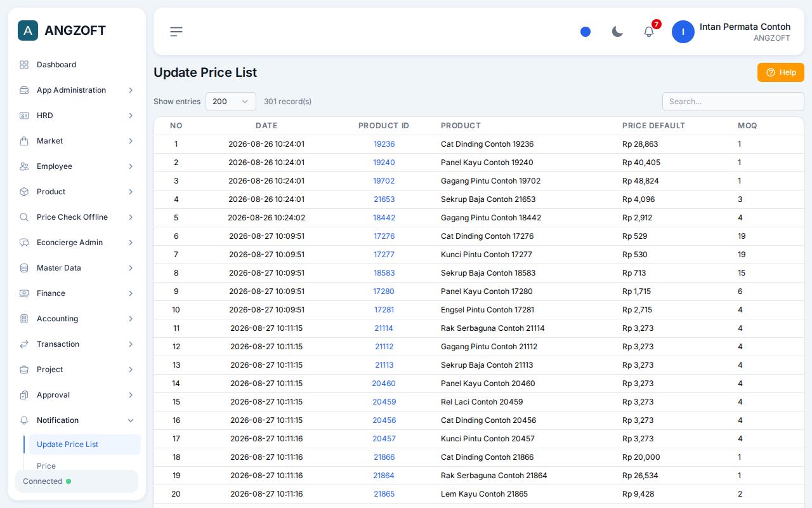The width and height of the screenshot is (812, 508).
Task: Switch to dark mode via moon icon
Action: tap(617, 32)
